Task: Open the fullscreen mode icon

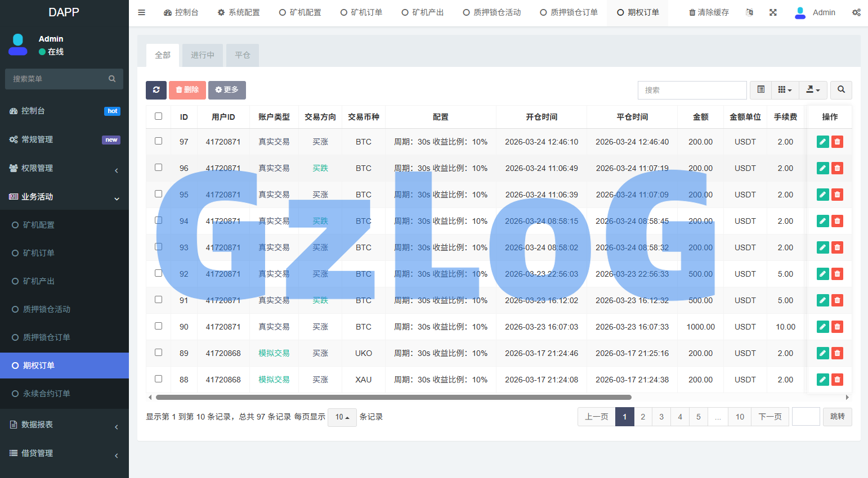Action: 772,12
